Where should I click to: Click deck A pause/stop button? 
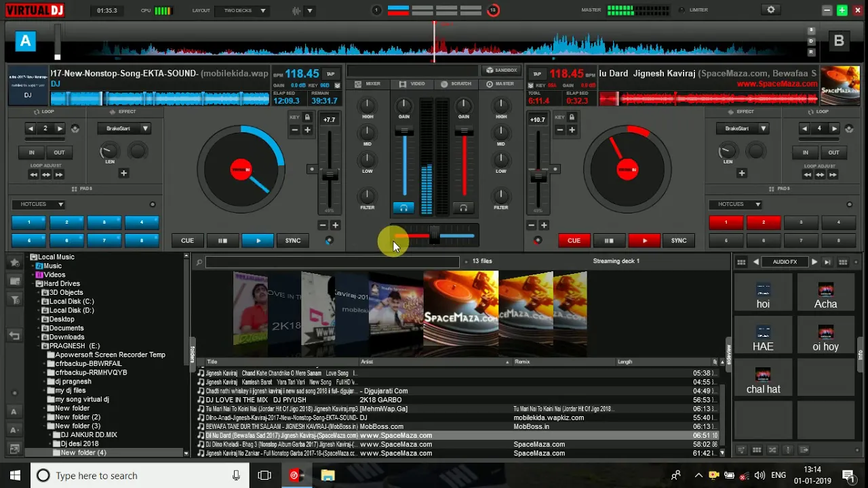click(222, 241)
